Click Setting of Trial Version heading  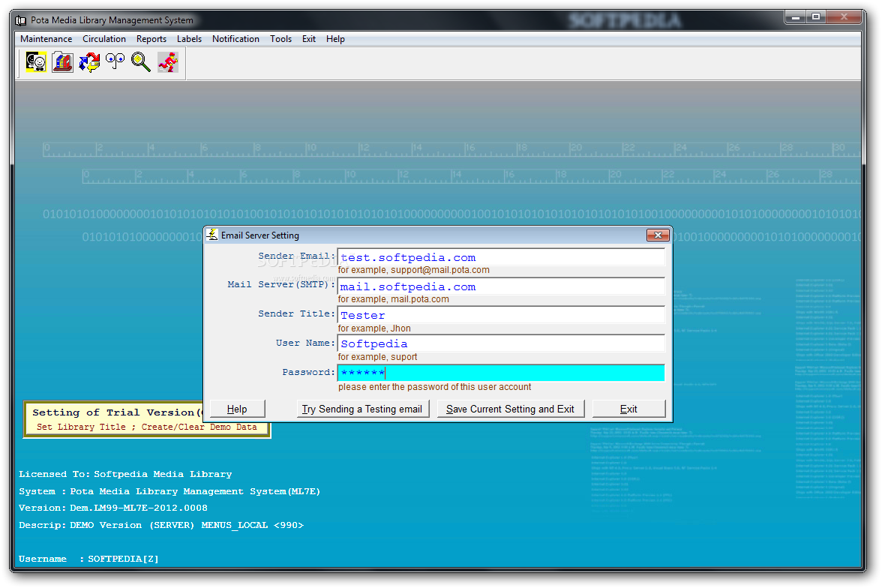(x=117, y=412)
